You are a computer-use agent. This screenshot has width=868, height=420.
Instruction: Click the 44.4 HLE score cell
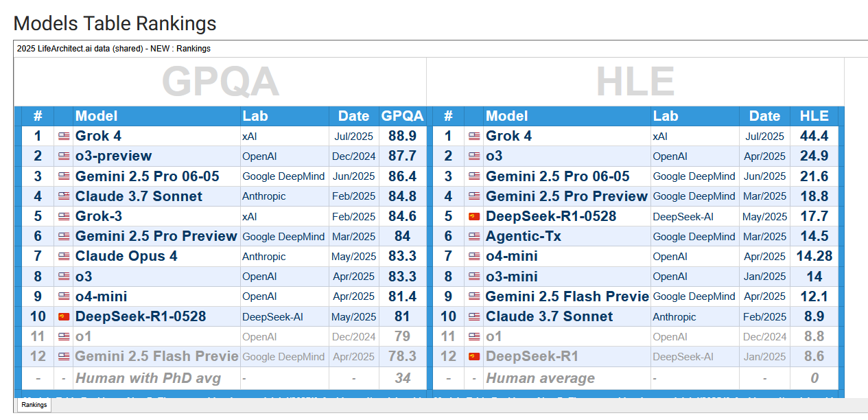pyautogui.click(x=814, y=136)
